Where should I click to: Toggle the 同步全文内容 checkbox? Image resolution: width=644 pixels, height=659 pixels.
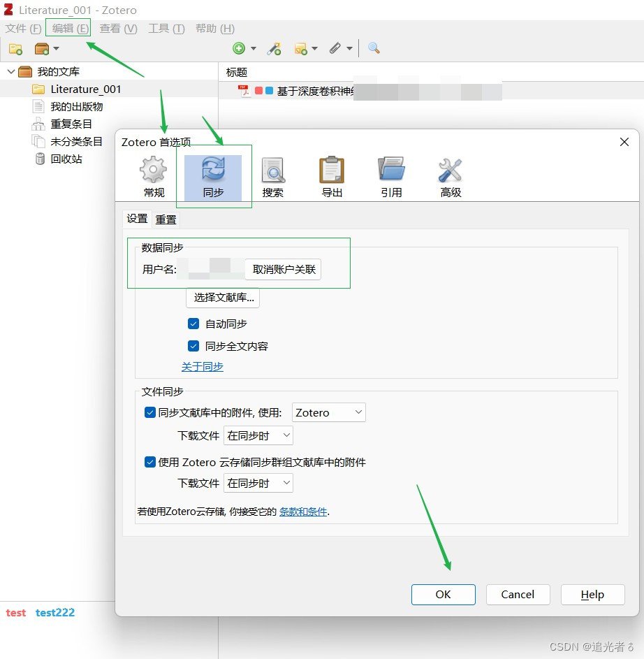(193, 346)
